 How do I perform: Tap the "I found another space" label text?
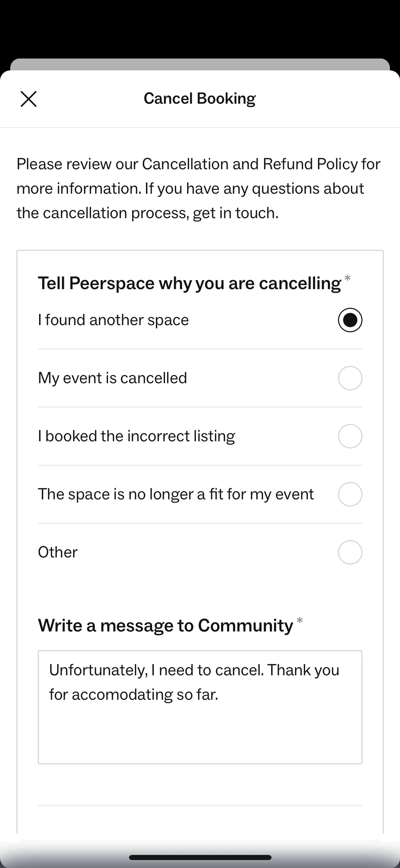click(x=113, y=320)
